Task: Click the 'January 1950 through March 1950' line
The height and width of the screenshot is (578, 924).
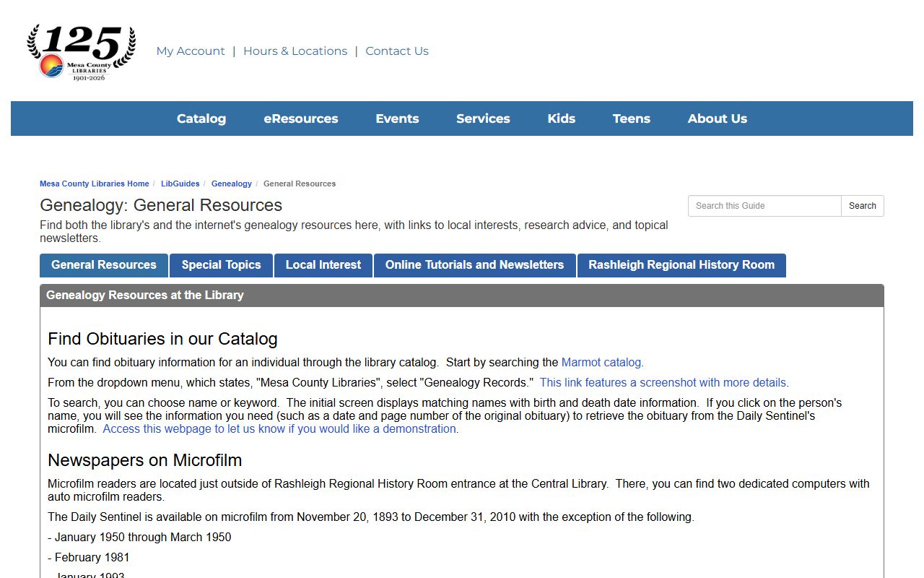Action: pyautogui.click(x=139, y=538)
